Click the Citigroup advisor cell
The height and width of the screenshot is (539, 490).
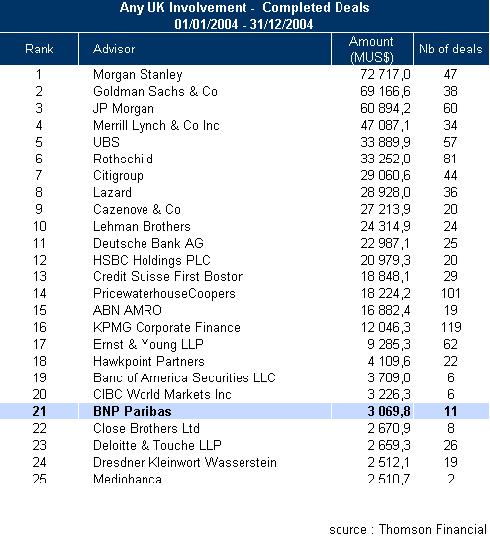(118, 176)
